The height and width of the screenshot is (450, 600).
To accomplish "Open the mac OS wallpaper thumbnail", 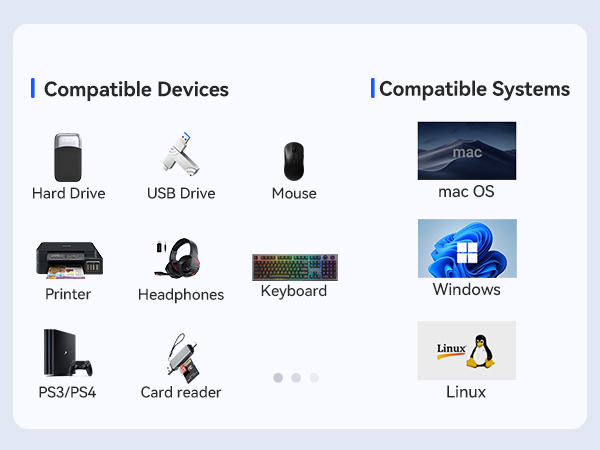I will tap(467, 151).
